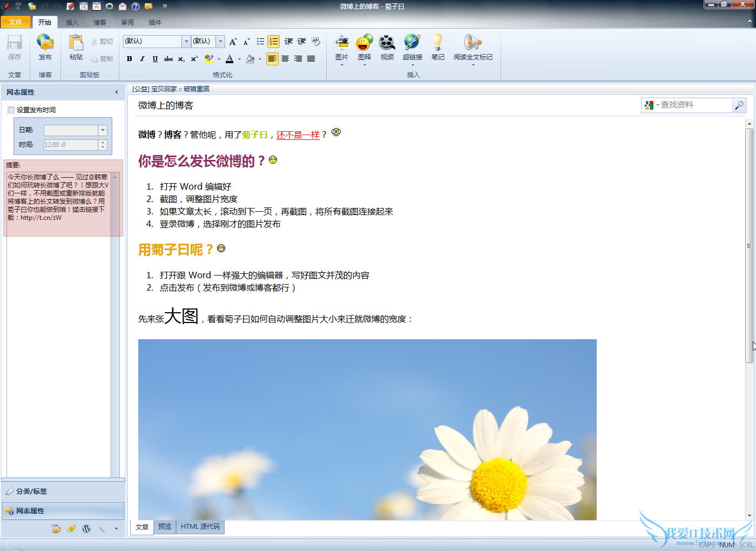The image size is (756, 551).
Task: Switch to the 插入 ribbon tab
Action: pyautogui.click(x=72, y=23)
